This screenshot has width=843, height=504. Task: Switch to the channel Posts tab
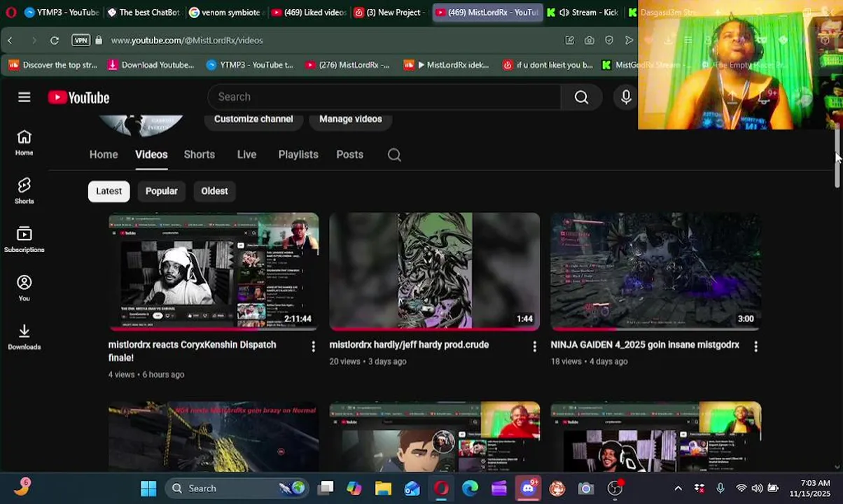(349, 155)
